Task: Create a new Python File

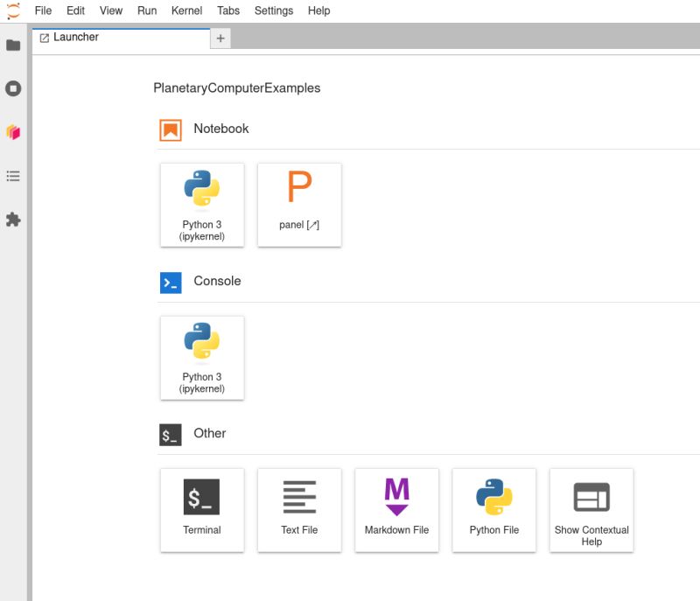Action: 493,510
